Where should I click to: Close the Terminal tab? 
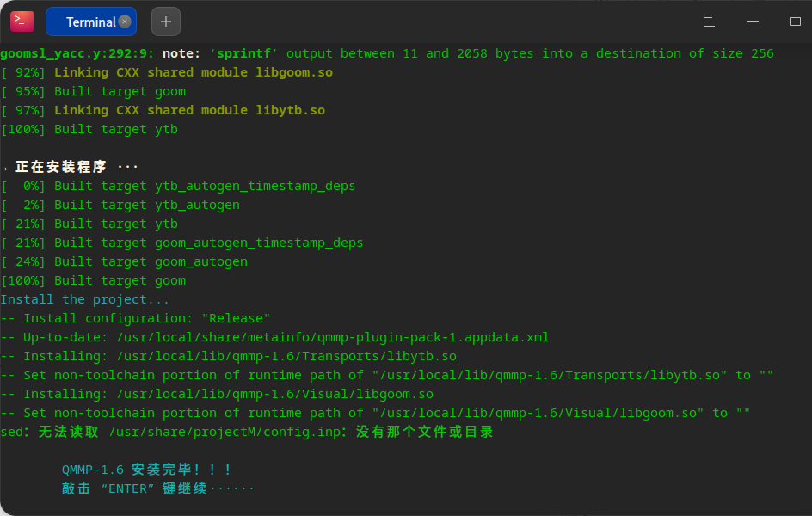tap(124, 21)
